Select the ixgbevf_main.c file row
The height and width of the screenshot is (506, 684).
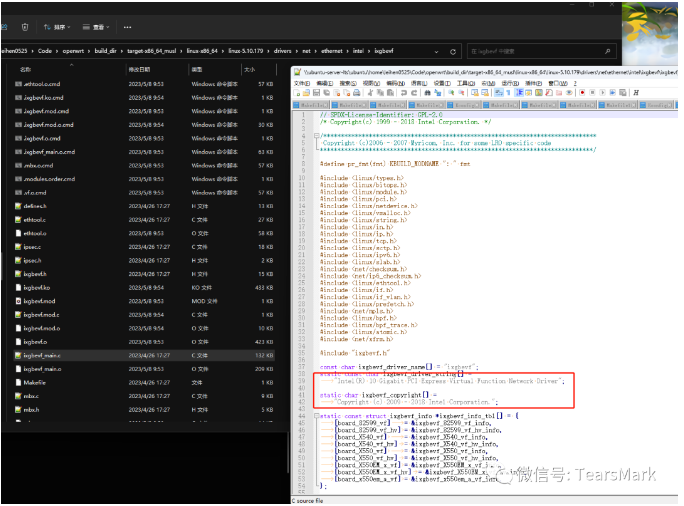(144, 356)
